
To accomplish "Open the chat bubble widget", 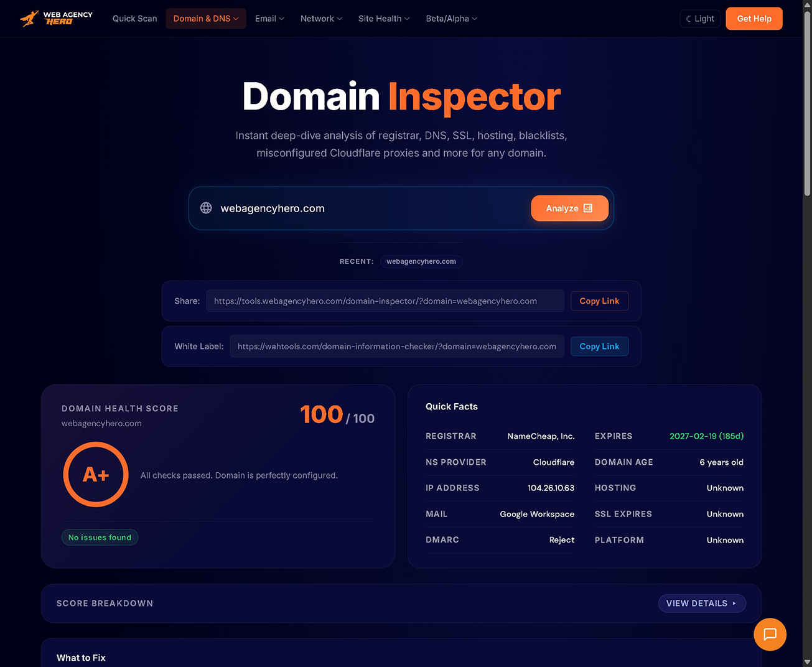I will [770, 634].
